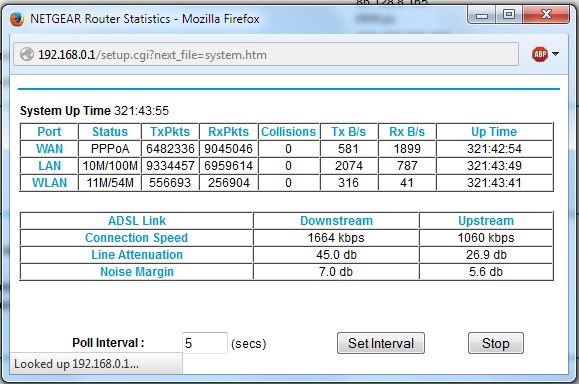Image resolution: width=579 pixels, height=384 pixels.
Task: Click the 10M/100M status cell
Action: (x=110, y=166)
